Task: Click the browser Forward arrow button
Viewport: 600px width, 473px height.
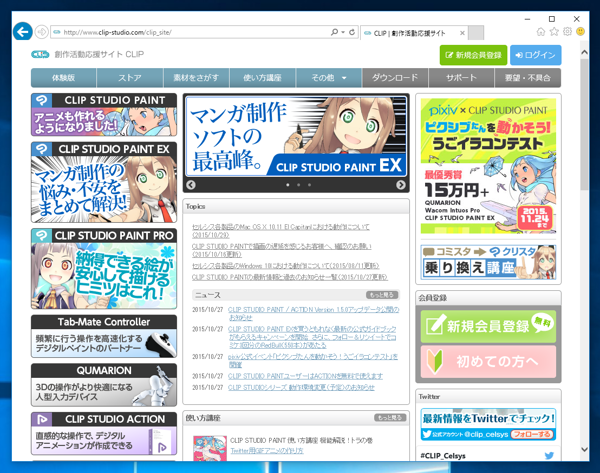Action: coord(42,32)
